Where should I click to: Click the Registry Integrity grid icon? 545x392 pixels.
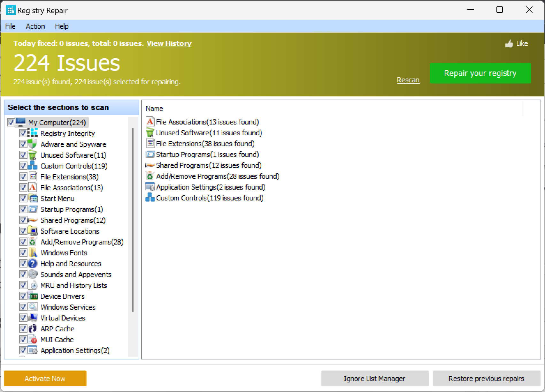pyautogui.click(x=32, y=133)
